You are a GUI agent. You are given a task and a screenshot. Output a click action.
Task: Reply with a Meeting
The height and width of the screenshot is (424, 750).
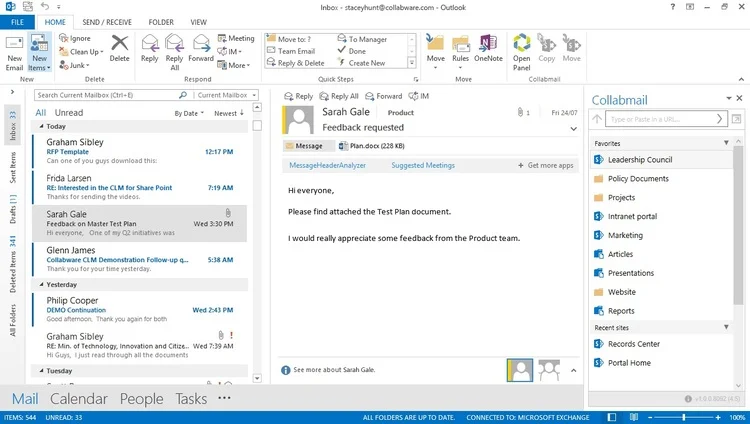click(236, 38)
